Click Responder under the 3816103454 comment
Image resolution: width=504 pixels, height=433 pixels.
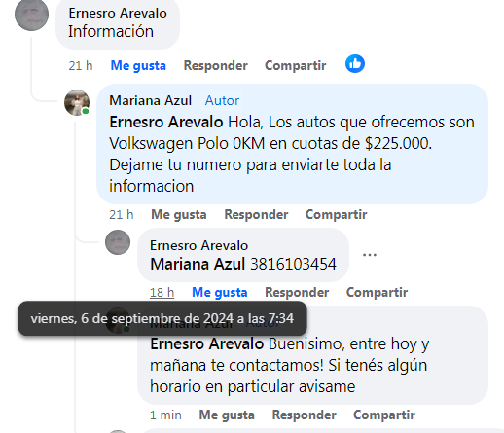pos(297,293)
